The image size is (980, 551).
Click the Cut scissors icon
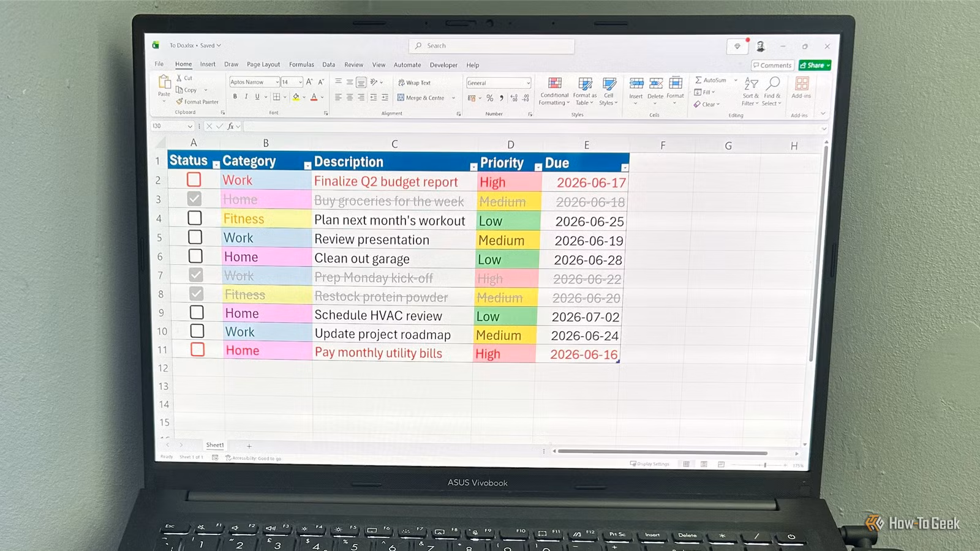179,78
